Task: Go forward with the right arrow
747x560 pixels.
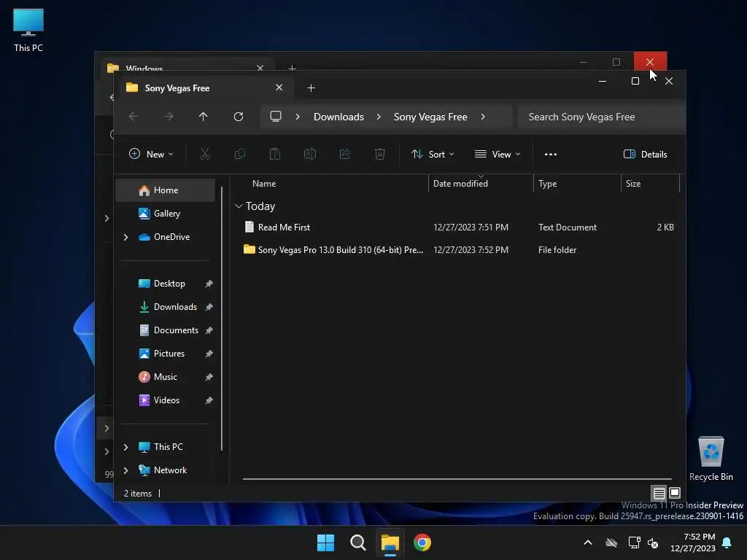Action: 169,117
